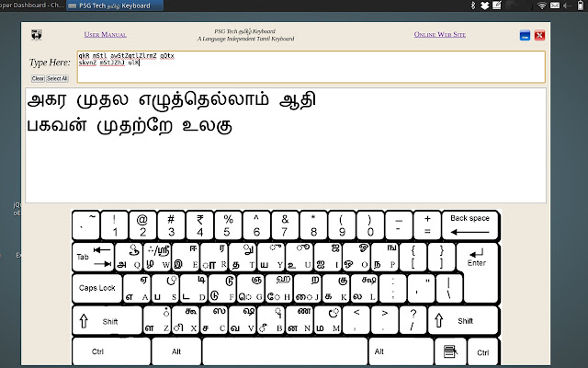Viewport: 588px width, 368px height.
Task: Click the R key on virtual keyboard
Action: (x=214, y=258)
